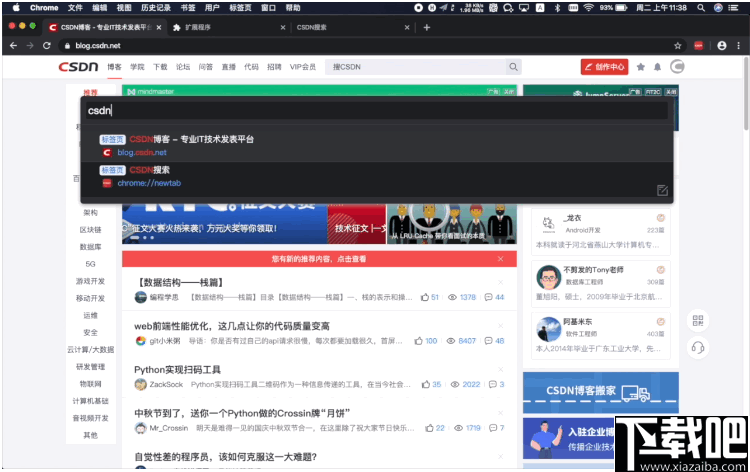Click the search magnifier icon beside 搜CSDN
Viewport: 750px width, 472px height.
(x=513, y=67)
